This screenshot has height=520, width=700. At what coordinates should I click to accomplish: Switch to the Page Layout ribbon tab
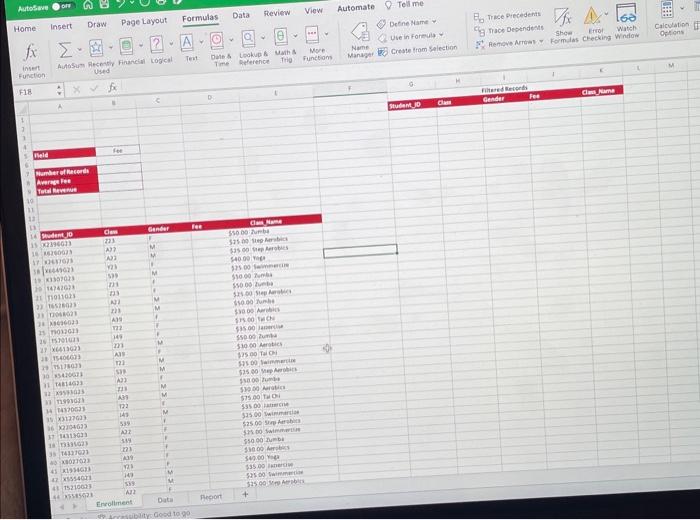coord(144,21)
